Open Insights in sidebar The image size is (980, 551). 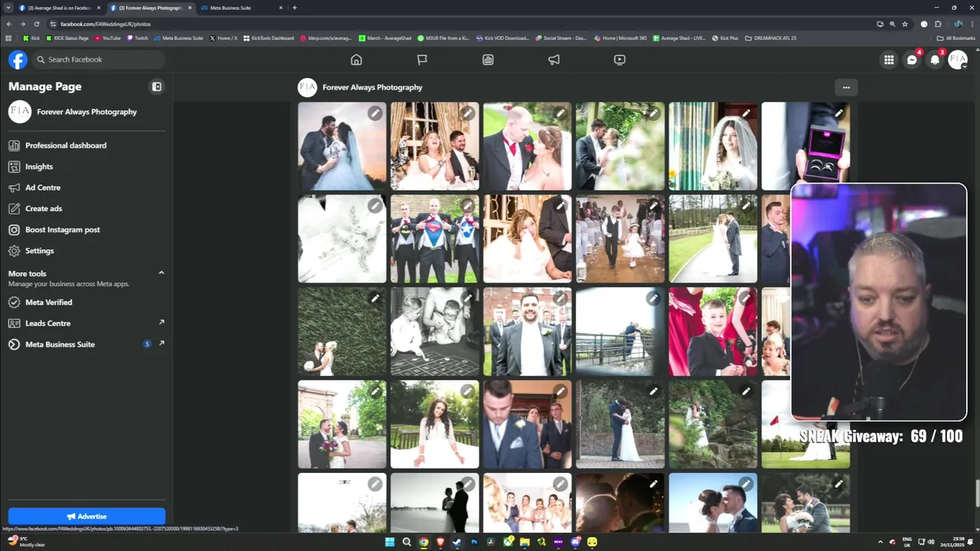pyautogui.click(x=39, y=166)
